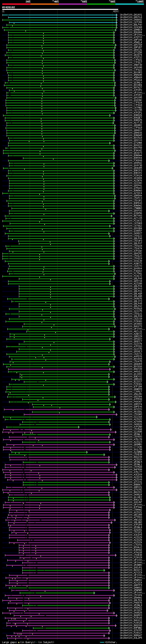This screenshot has width=146, height=644.
Task: Click the =100char. scale legend
Action: tap(109, 642)
